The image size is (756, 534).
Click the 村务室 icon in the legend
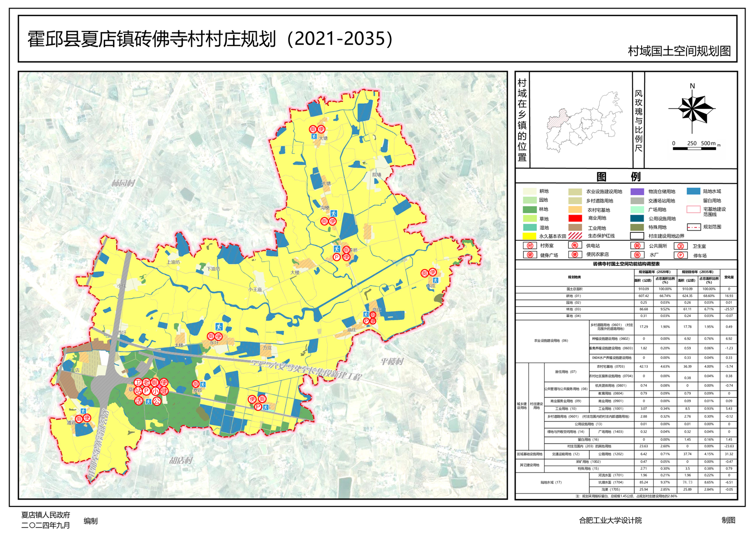[x=529, y=246]
